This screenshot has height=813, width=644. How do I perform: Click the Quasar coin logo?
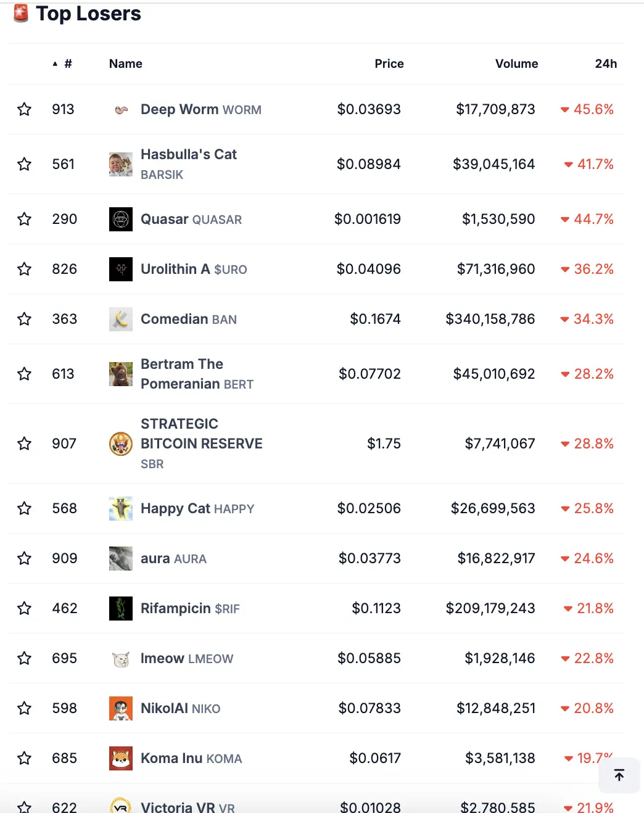tap(121, 219)
